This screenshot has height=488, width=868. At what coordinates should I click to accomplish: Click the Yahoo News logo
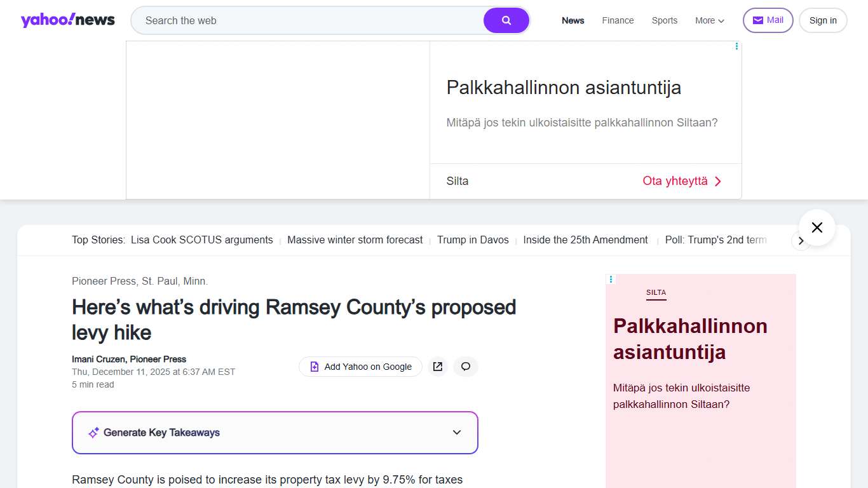(x=67, y=19)
